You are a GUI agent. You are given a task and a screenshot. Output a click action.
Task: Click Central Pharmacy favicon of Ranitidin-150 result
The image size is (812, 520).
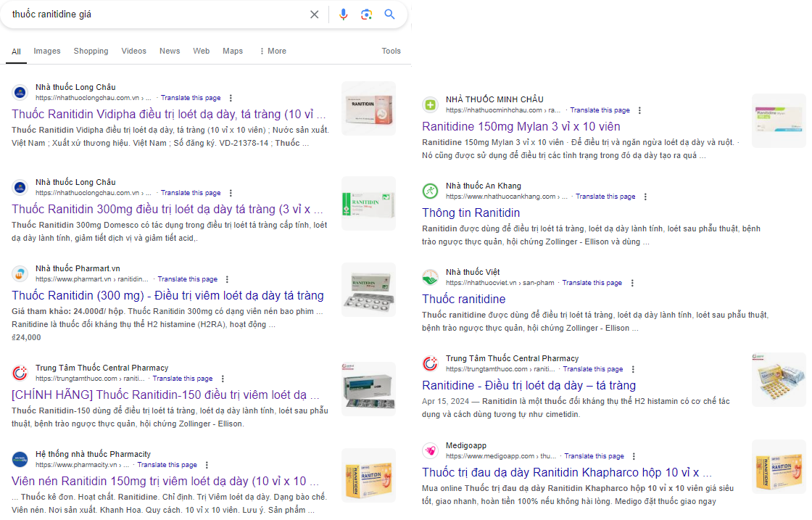point(20,373)
